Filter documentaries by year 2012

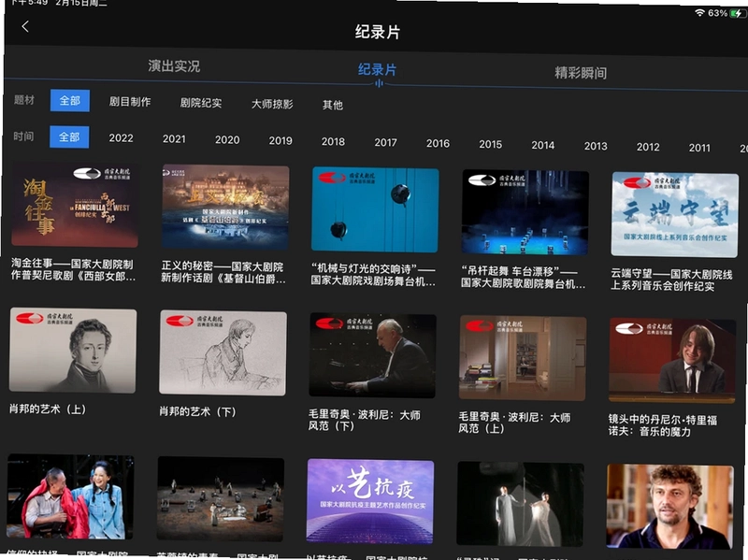pos(648,148)
